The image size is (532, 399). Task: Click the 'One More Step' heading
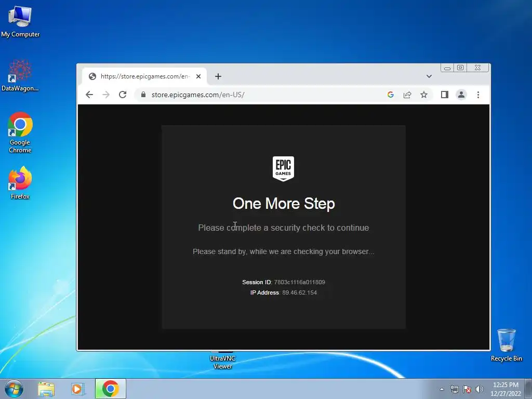click(x=284, y=204)
